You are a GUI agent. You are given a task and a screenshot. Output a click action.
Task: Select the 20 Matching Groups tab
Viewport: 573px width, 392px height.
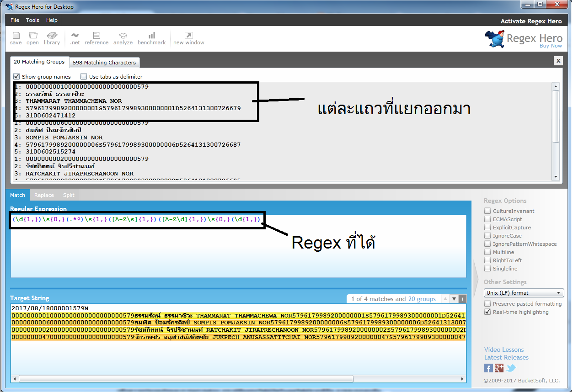(39, 62)
